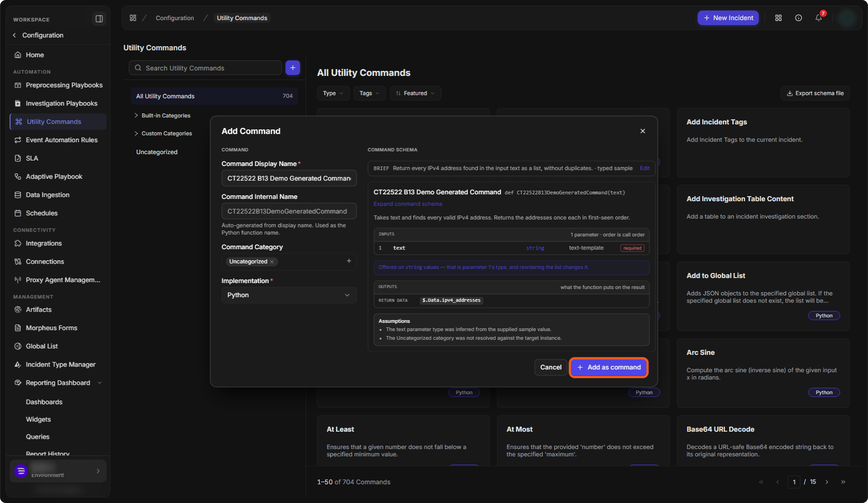Open Schedules

click(58, 213)
